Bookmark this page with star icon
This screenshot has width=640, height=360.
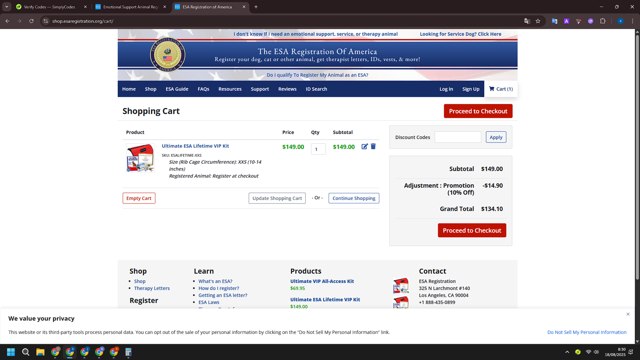point(538,21)
